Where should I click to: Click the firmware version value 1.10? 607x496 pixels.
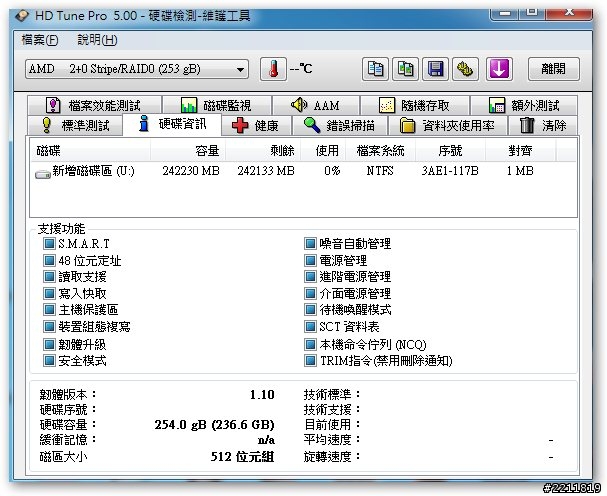pyautogui.click(x=262, y=395)
